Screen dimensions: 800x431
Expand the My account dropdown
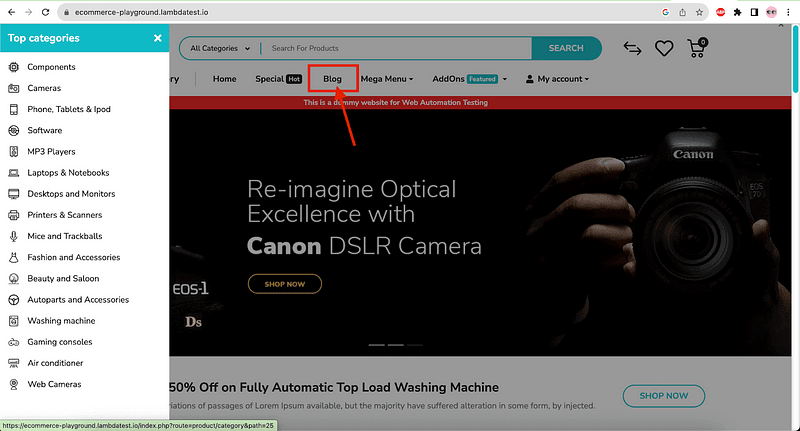click(x=557, y=79)
